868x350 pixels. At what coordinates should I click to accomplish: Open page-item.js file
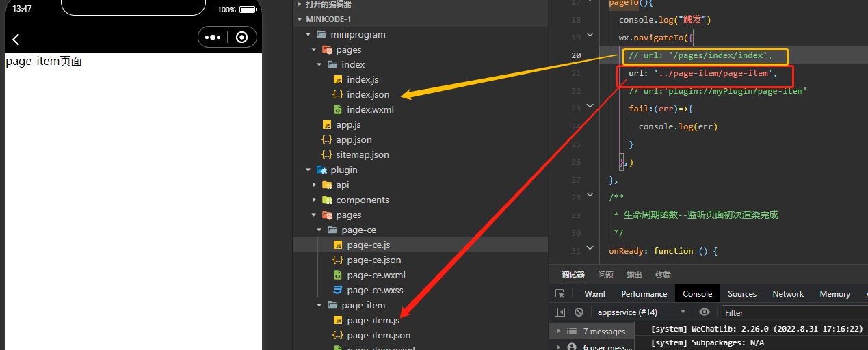pyautogui.click(x=373, y=320)
